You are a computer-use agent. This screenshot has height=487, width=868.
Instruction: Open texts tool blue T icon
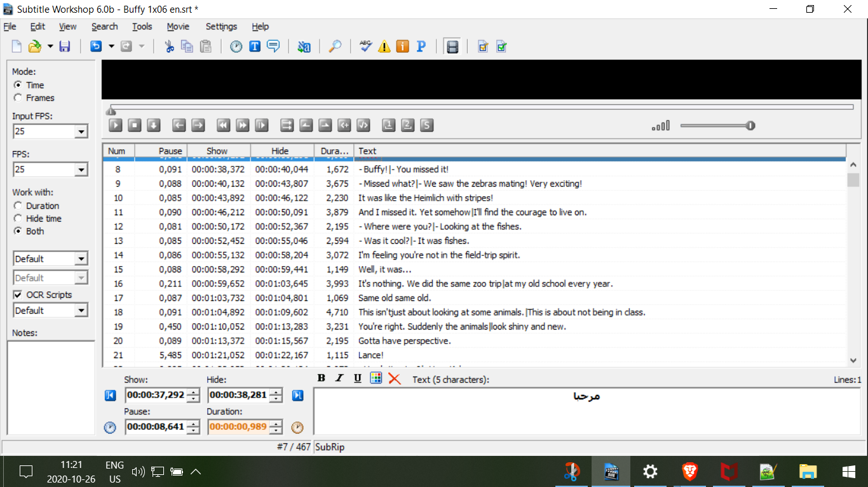tap(255, 46)
